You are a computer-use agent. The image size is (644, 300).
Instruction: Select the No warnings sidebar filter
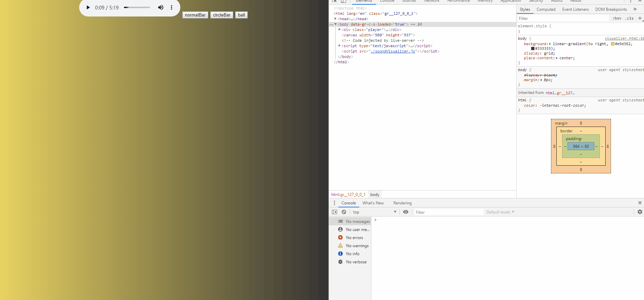350,245
